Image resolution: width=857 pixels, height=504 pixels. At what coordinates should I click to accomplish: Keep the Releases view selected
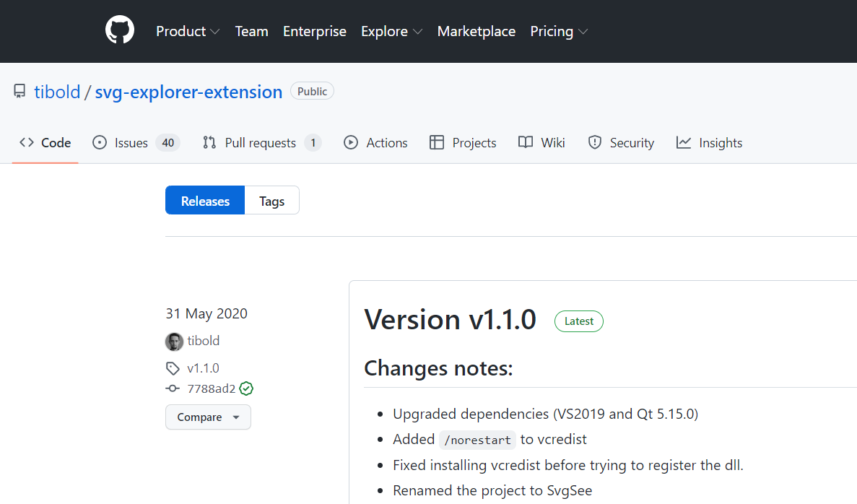pos(205,200)
